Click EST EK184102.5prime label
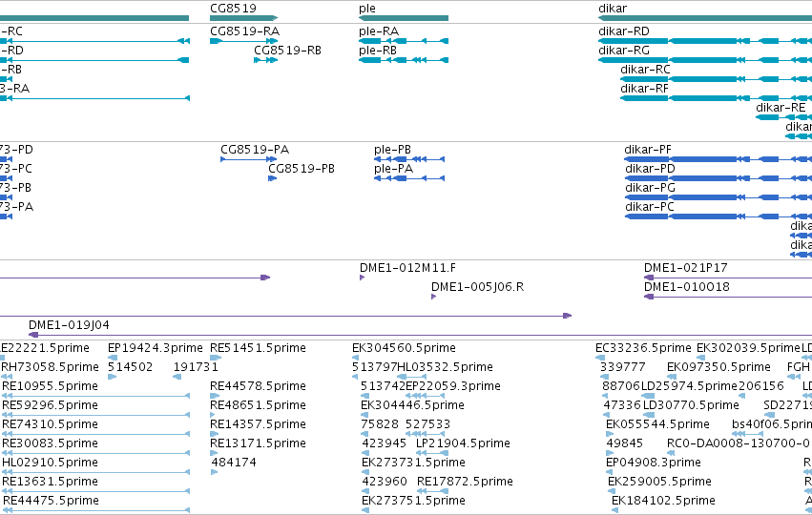Viewport: 812px width, 515px height. 663,502
